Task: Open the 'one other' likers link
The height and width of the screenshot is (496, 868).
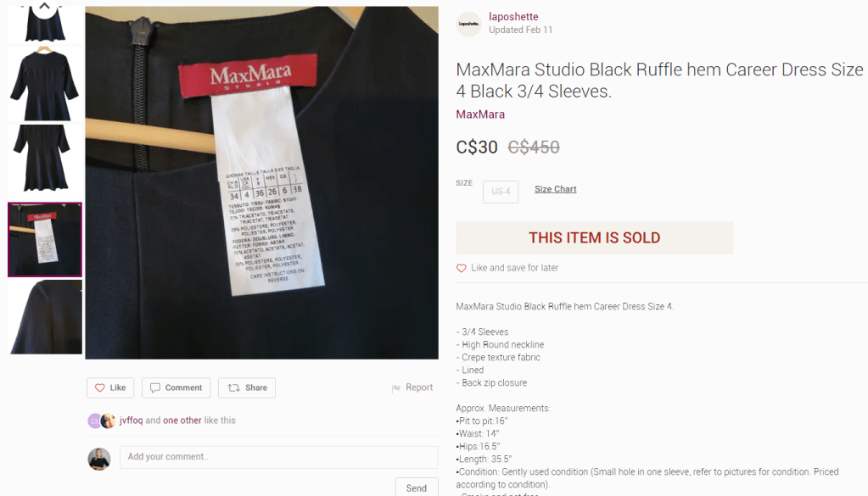Action: click(x=182, y=421)
